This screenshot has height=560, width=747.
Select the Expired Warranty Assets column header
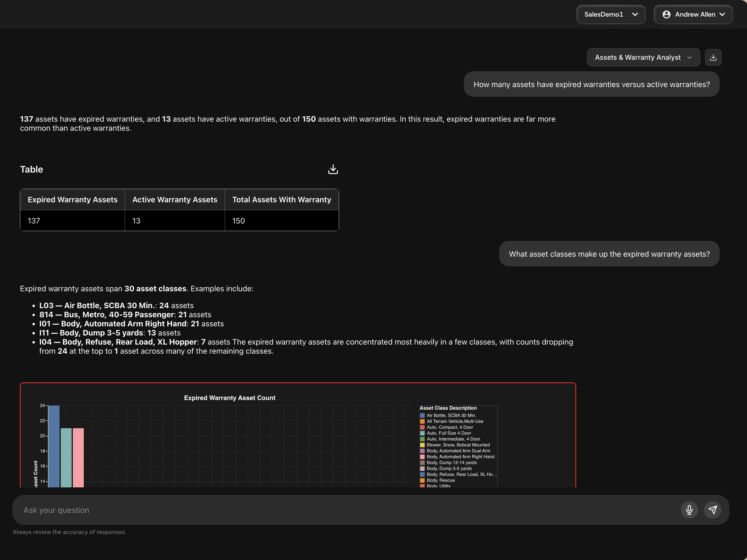(x=73, y=200)
